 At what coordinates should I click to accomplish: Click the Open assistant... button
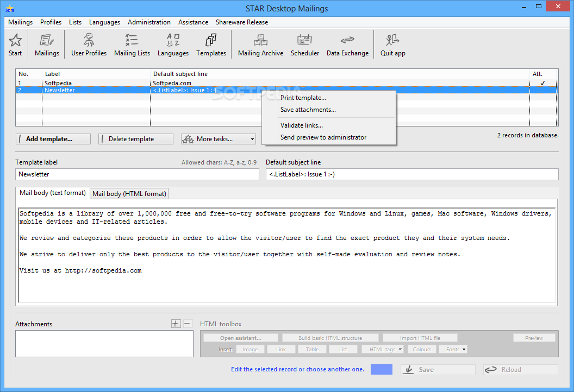(x=240, y=338)
